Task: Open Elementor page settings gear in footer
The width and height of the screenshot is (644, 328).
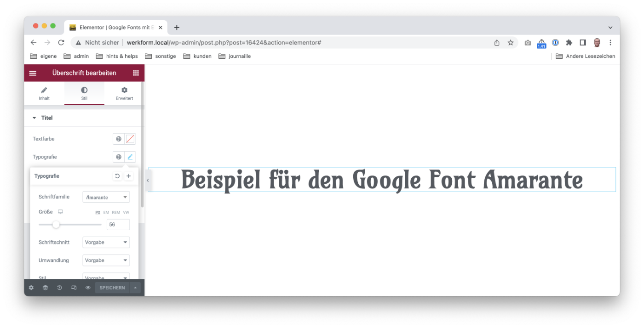Action: pyautogui.click(x=31, y=288)
